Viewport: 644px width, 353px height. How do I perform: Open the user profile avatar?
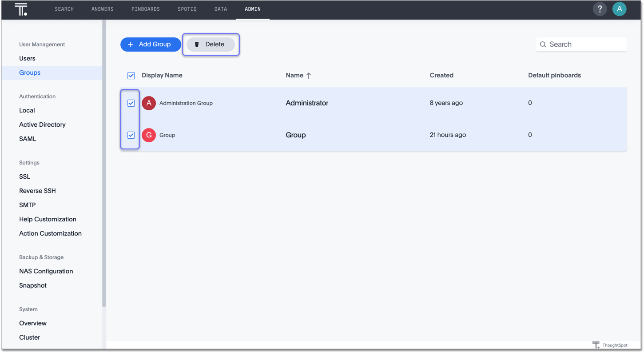tap(619, 9)
